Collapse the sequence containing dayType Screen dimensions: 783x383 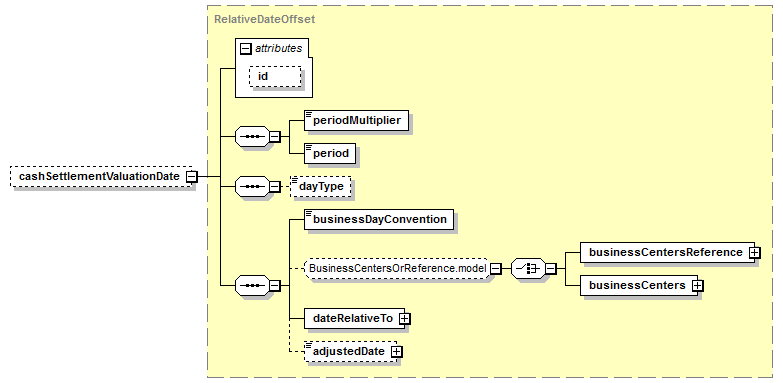pos(275,186)
